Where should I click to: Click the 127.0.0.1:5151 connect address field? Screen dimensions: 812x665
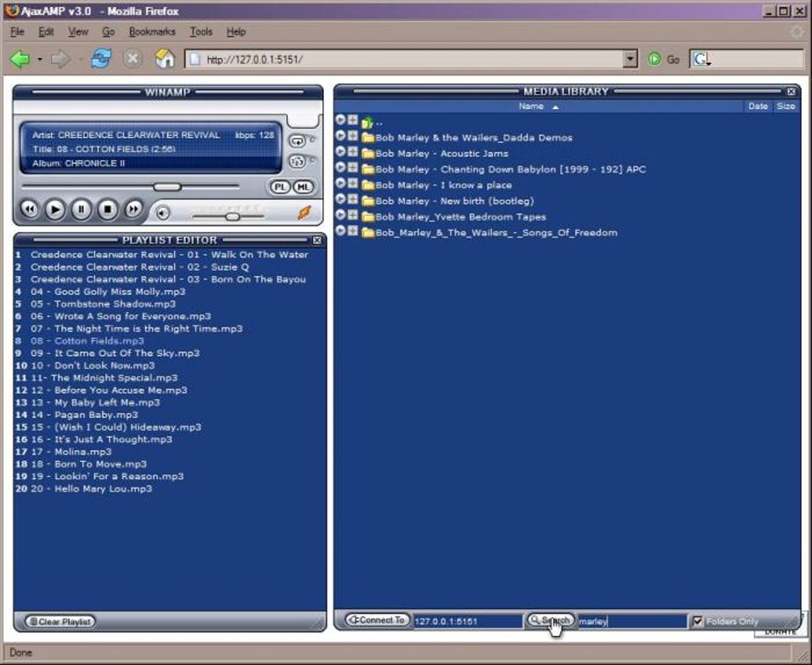467,621
